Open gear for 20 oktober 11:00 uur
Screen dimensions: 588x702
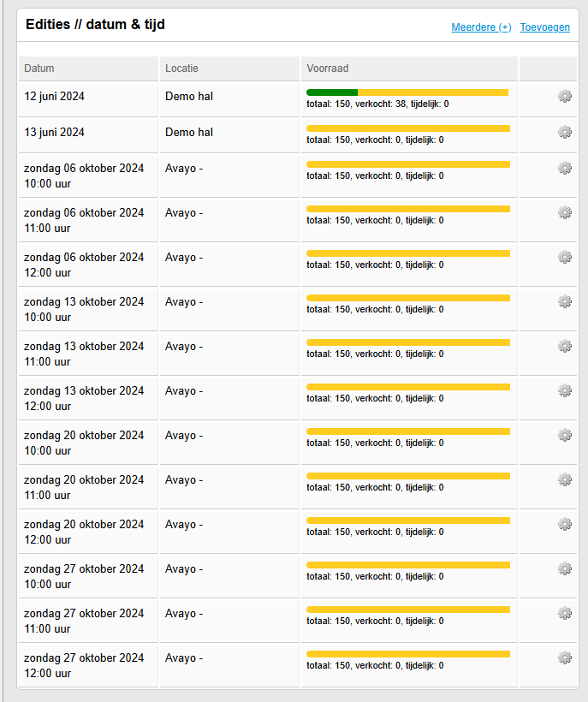coord(565,479)
